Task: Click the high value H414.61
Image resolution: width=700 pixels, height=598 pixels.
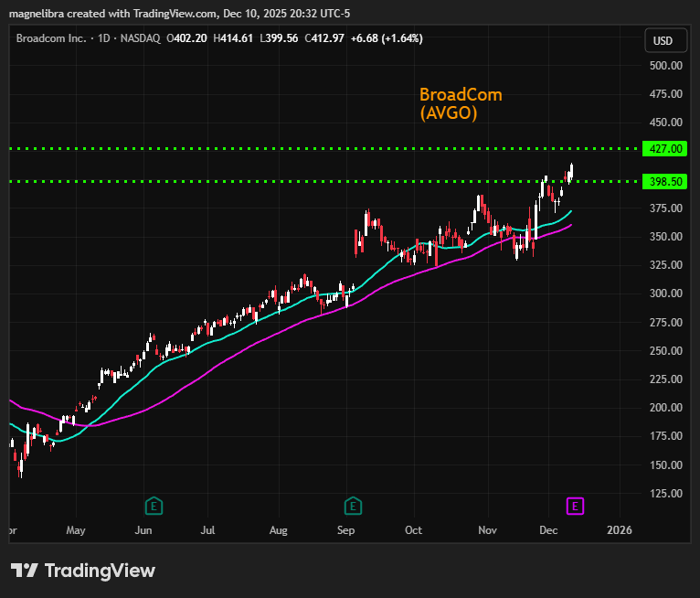Action: point(233,38)
